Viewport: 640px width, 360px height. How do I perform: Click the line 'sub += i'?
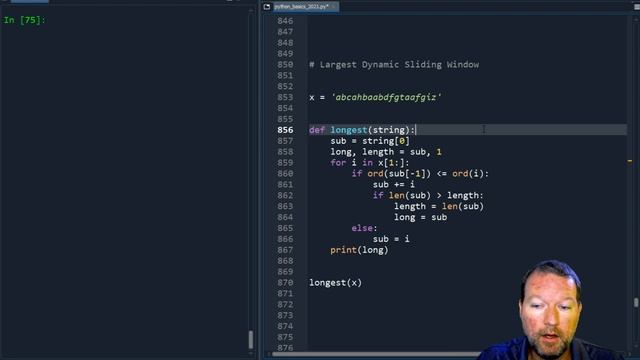pyautogui.click(x=393, y=184)
